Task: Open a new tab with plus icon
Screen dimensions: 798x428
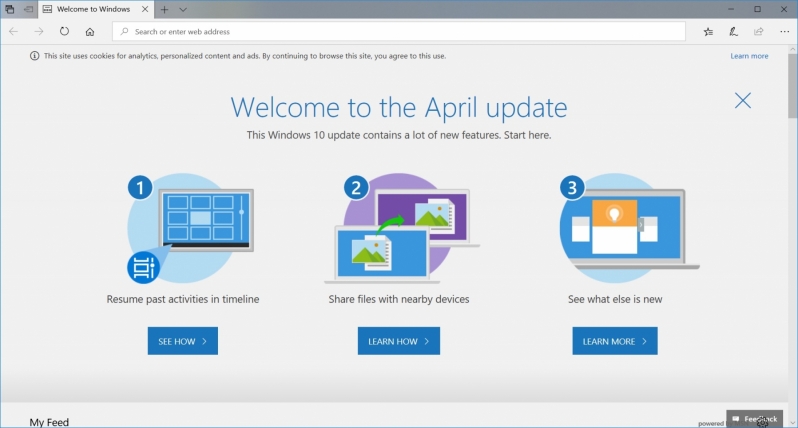Action: click(164, 9)
